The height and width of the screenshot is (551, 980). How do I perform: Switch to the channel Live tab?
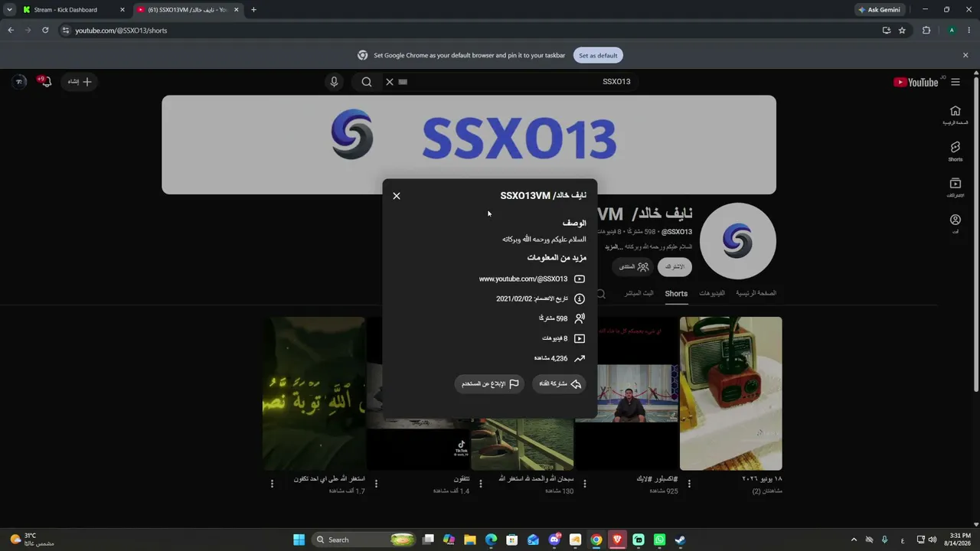639,293
